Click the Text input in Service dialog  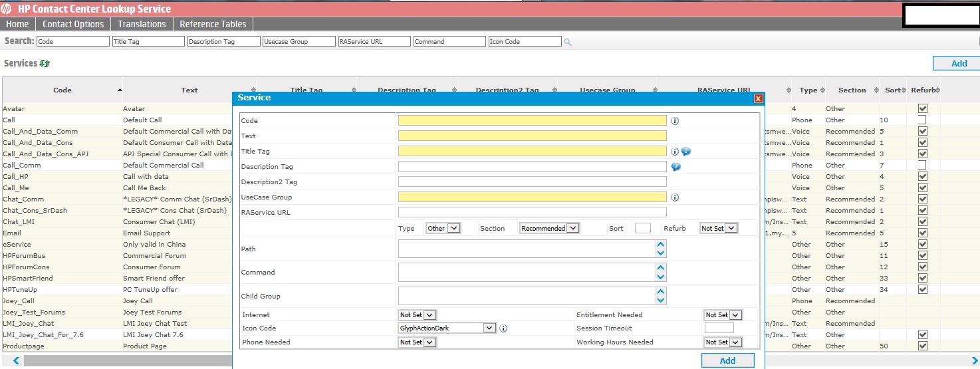click(x=532, y=136)
